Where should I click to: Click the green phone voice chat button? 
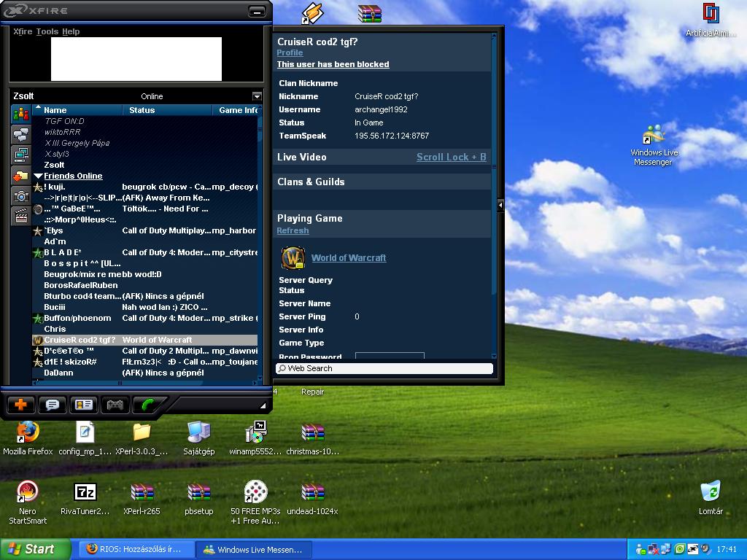tap(147, 405)
